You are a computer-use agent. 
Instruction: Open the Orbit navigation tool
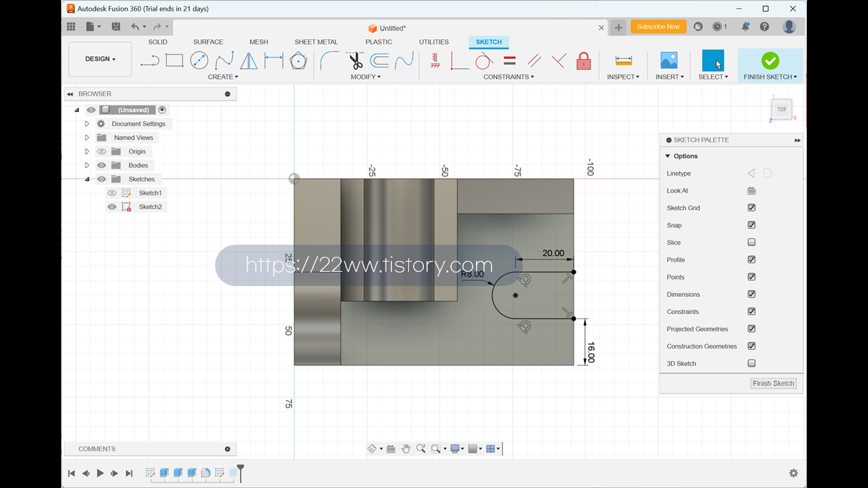(x=372, y=449)
